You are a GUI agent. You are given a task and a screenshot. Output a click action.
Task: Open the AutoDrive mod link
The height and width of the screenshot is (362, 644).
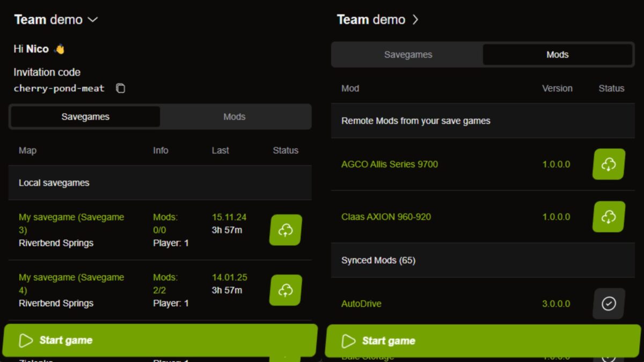[361, 304]
